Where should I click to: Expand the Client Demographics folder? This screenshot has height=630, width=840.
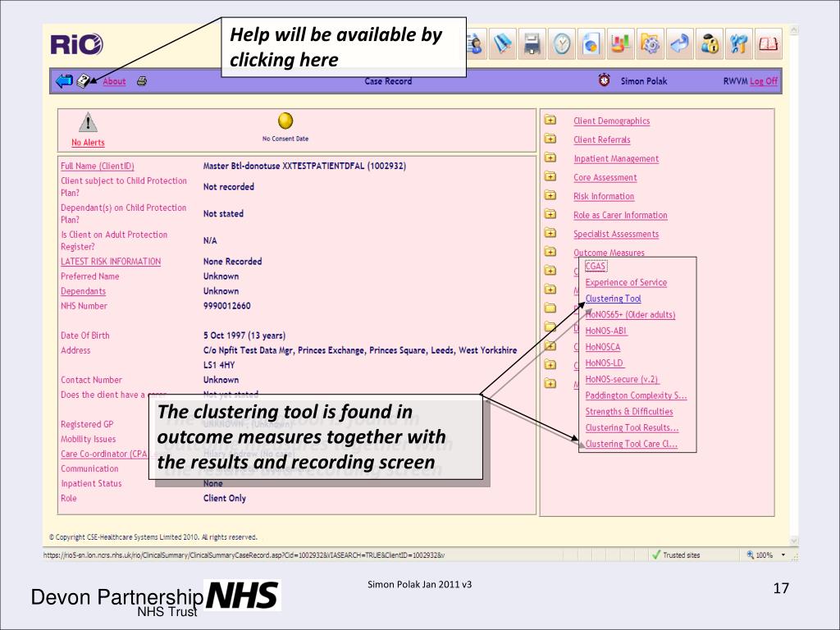tap(550, 120)
